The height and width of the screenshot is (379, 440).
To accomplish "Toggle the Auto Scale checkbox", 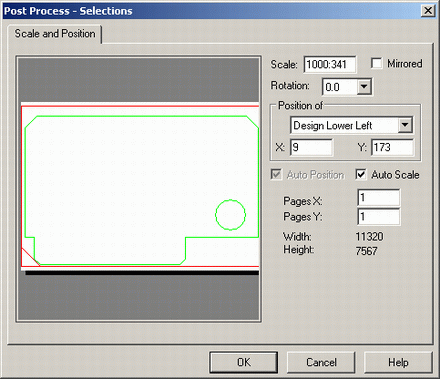I will pyautogui.click(x=361, y=174).
